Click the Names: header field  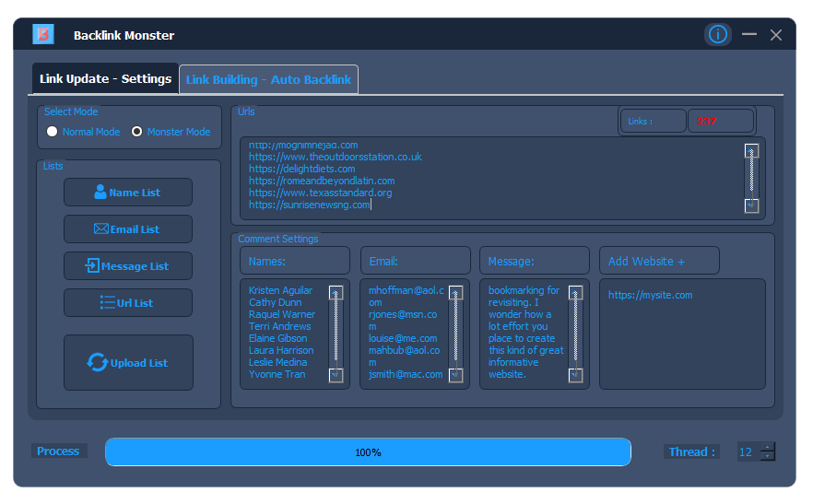295,261
